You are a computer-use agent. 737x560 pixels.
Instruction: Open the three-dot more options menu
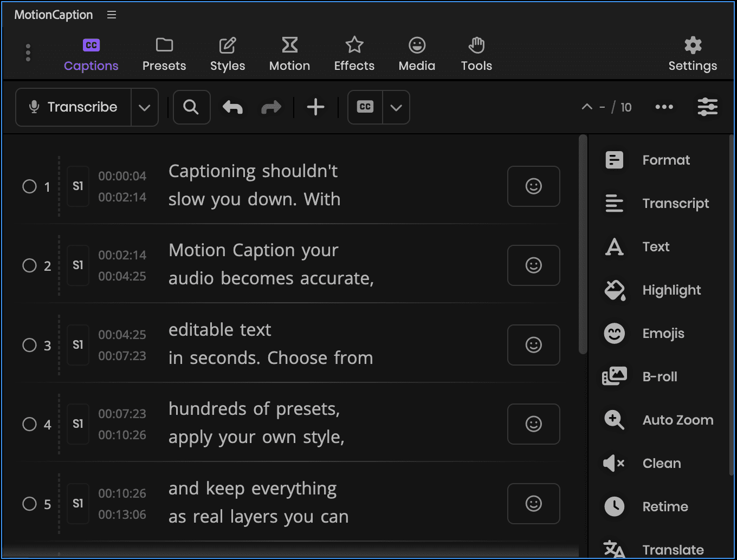click(x=664, y=107)
